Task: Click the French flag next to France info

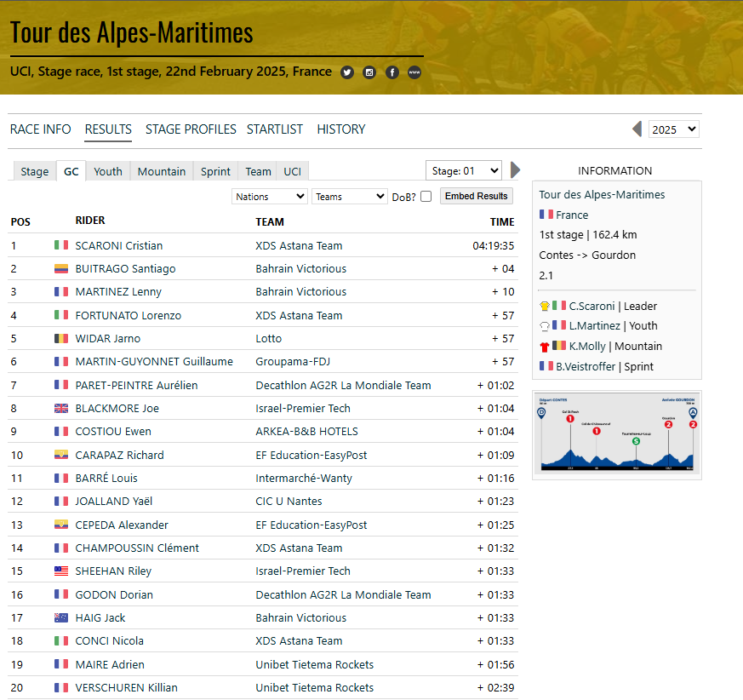Action: (x=546, y=215)
